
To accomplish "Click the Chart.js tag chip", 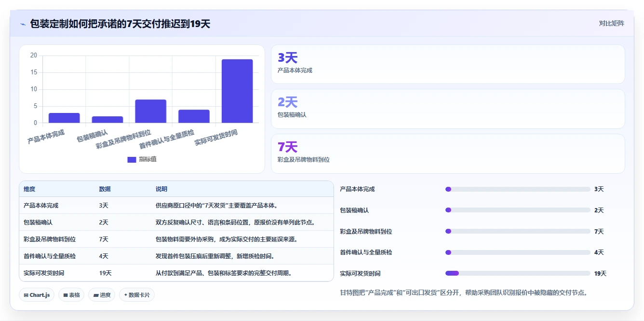I will coord(37,295).
